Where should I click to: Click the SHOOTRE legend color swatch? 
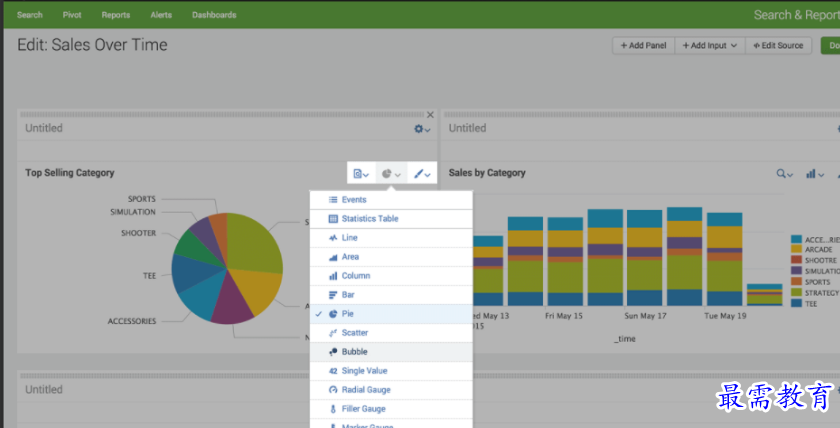(796, 260)
